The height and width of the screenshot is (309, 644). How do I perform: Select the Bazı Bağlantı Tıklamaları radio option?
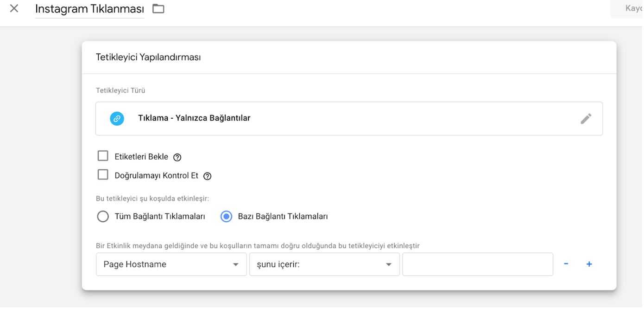tap(226, 216)
